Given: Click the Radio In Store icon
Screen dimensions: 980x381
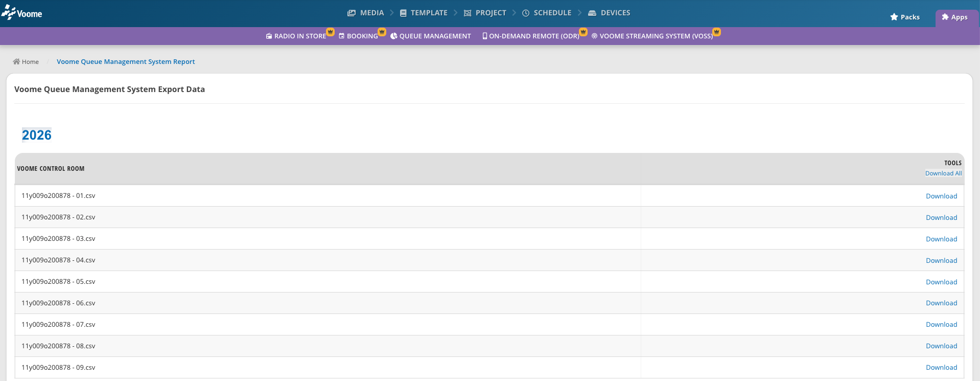Looking at the screenshot, I should (x=269, y=36).
